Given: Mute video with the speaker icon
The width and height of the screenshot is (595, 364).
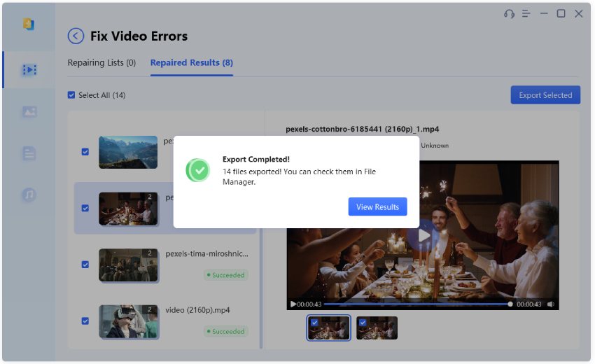Looking at the screenshot, I should click(551, 304).
